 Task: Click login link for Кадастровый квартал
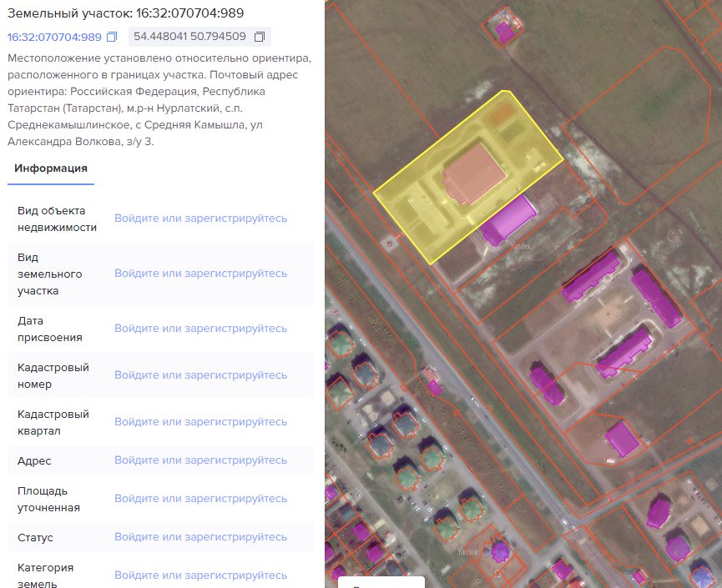(201, 422)
